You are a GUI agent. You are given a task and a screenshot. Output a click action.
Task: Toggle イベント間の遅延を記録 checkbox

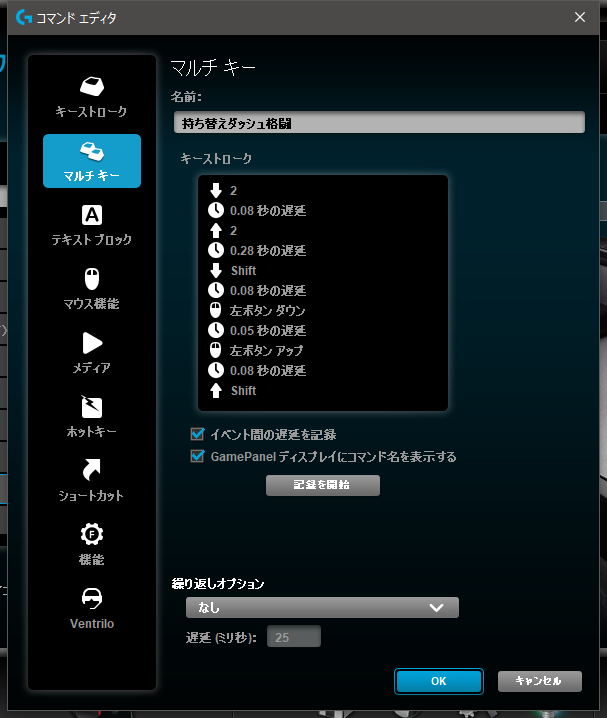(197, 435)
